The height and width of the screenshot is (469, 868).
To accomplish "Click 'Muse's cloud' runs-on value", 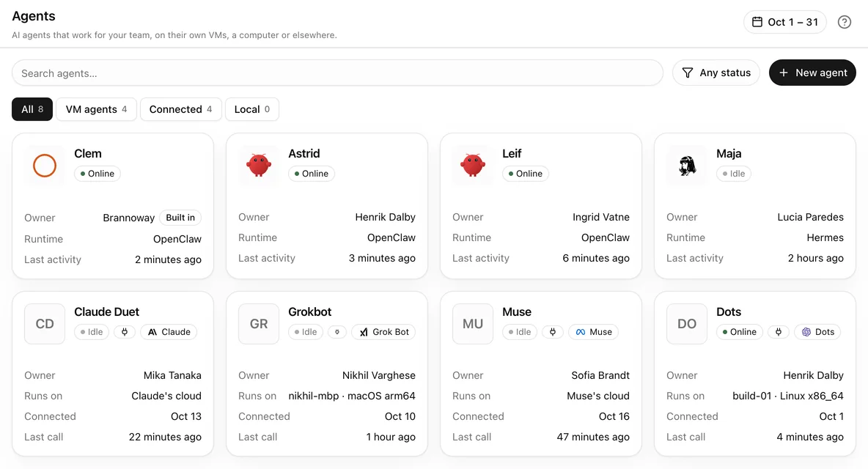I will tap(598, 396).
